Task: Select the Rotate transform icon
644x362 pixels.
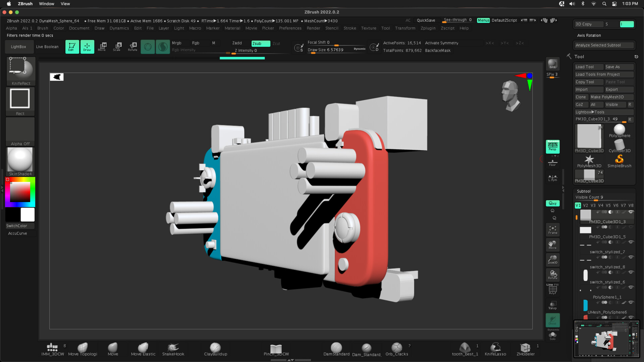Action: [x=132, y=47]
